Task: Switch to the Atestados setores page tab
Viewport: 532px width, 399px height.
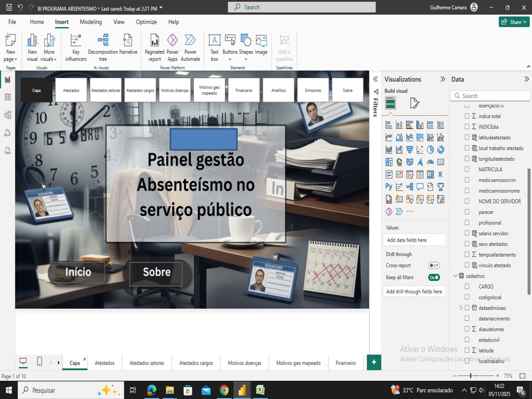Action: 147,363
